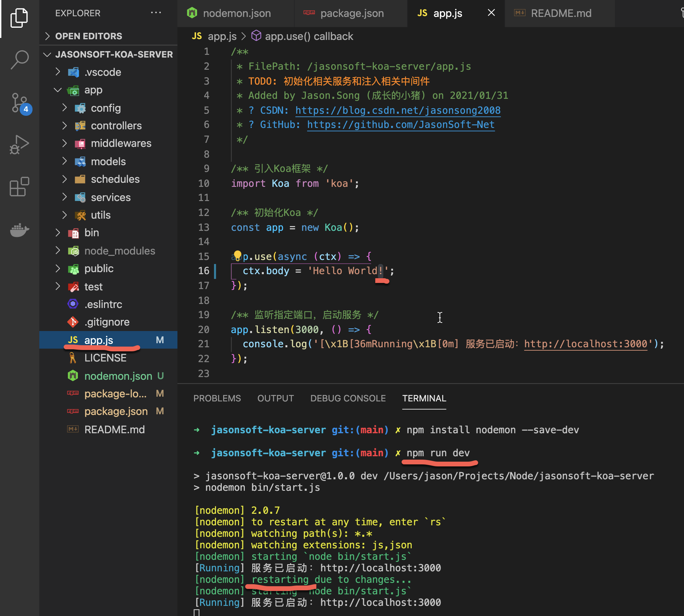Click the app.use() callback breadcrumb
Viewport: 684px width, 616px height.
pos(308,36)
